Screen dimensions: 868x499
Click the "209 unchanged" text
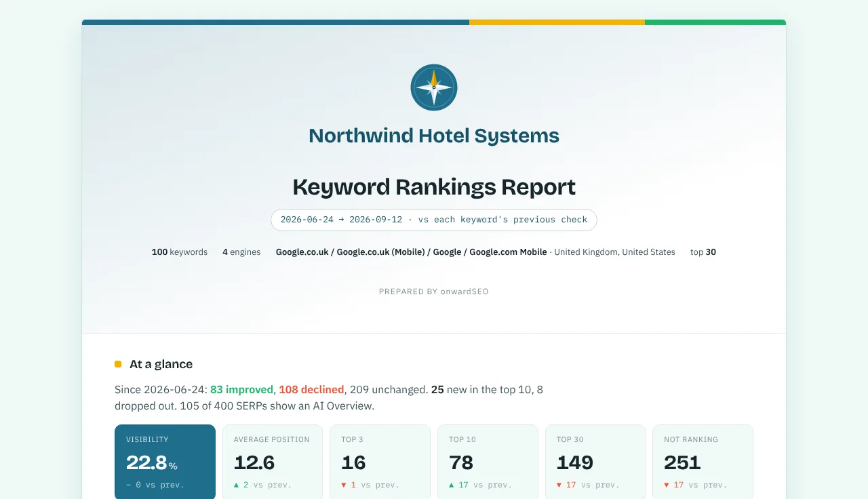[388, 390]
